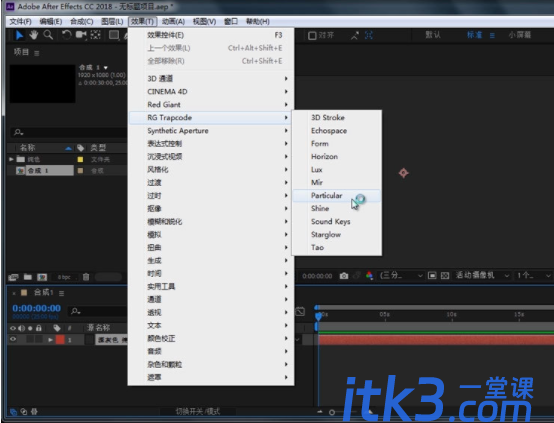Create a new folder in project panel
This screenshot has width=554, height=423.
(28, 277)
